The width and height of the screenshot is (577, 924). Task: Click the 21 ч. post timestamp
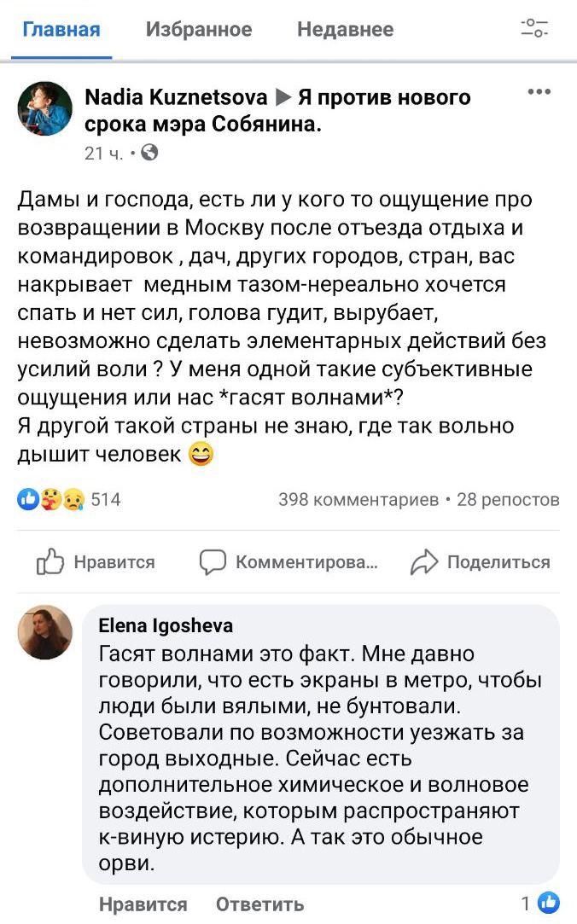pos(103,154)
